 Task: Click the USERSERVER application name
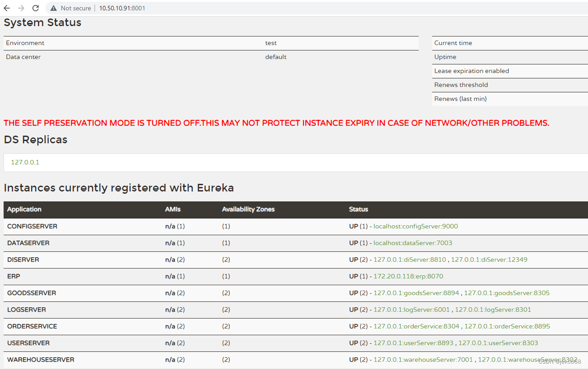pyautogui.click(x=28, y=343)
